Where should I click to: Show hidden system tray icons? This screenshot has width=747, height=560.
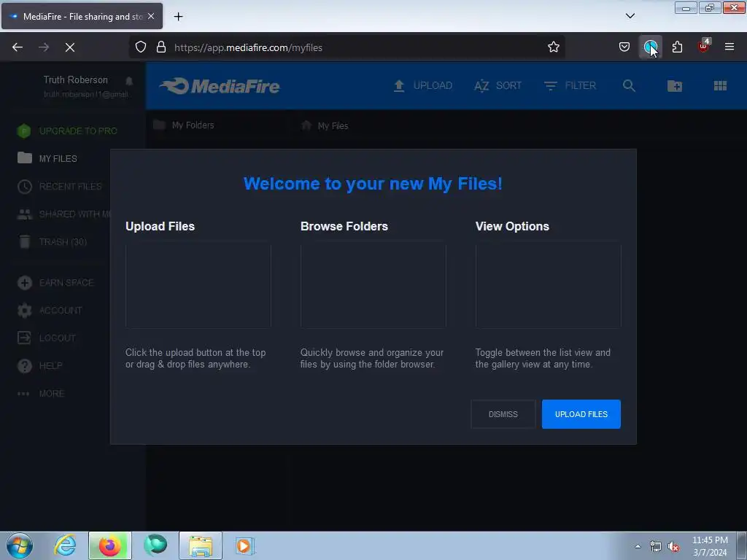638,546
